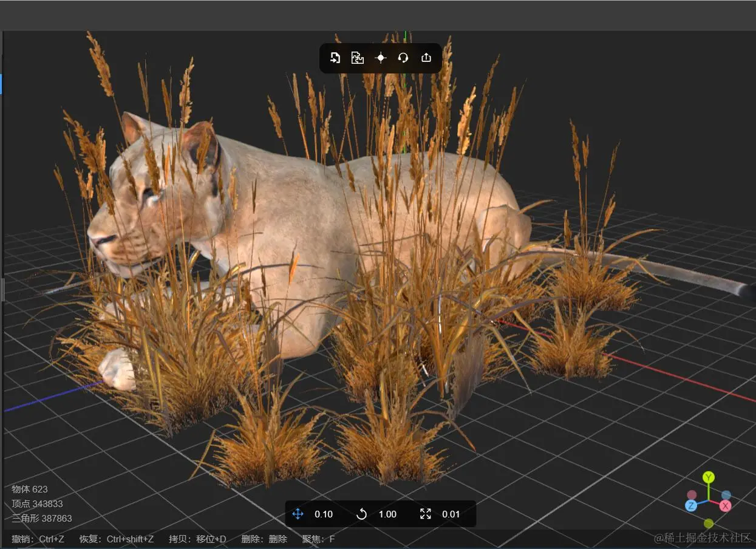Click the green Y axis gizmo handle

(x=709, y=477)
